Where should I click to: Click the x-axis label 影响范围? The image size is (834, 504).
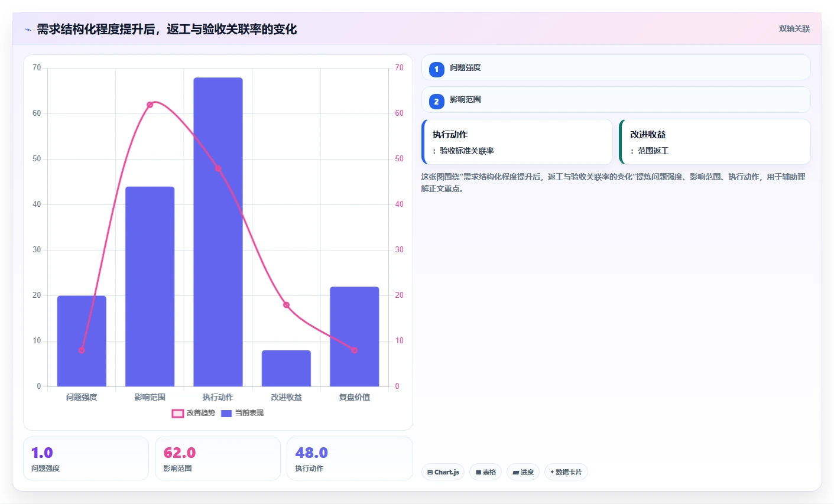(150, 397)
